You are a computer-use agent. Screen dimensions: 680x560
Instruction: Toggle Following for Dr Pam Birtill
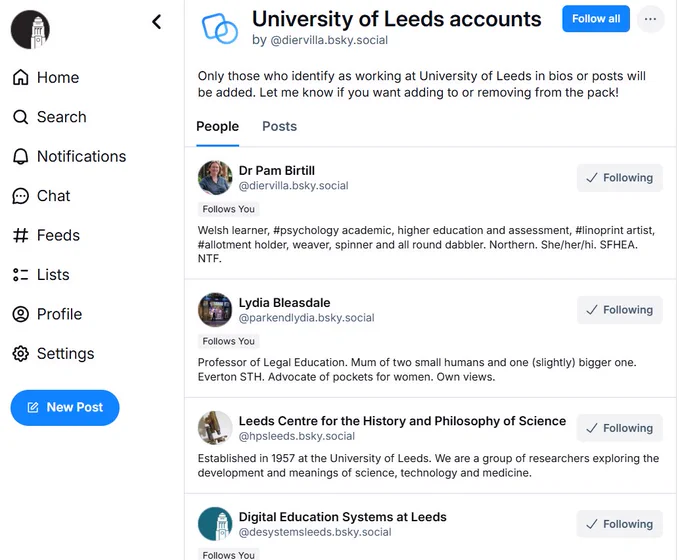(x=620, y=178)
